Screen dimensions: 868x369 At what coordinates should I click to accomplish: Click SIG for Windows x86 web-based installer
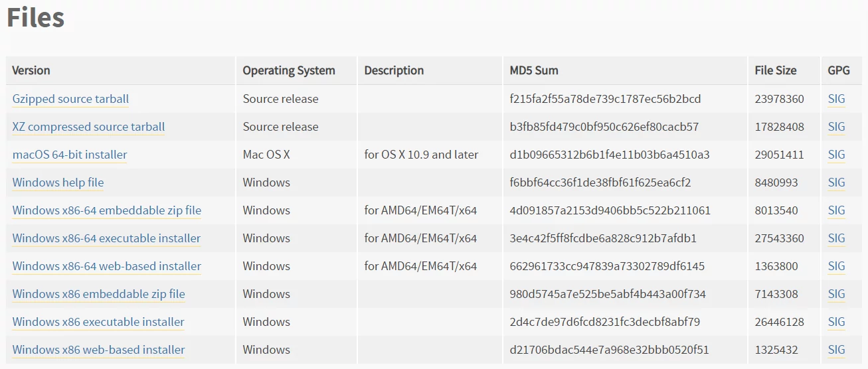[836, 350]
